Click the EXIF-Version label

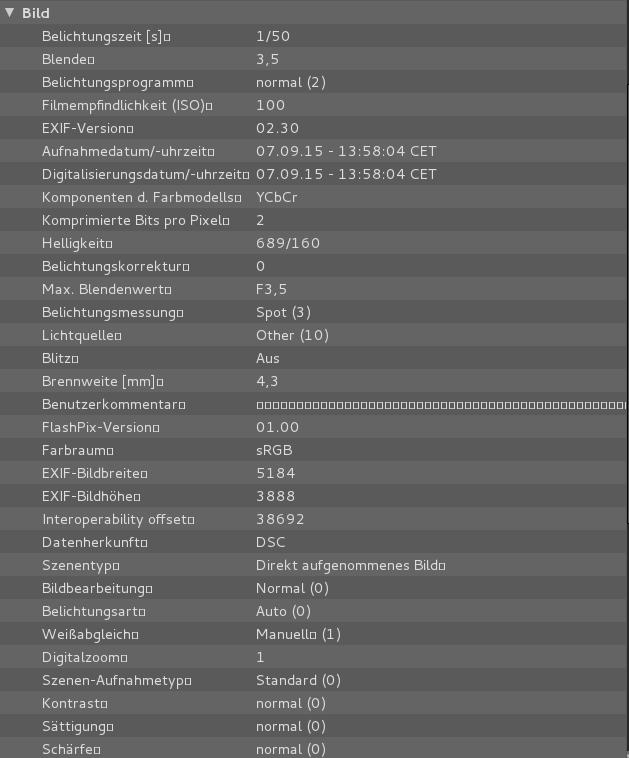pos(85,128)
